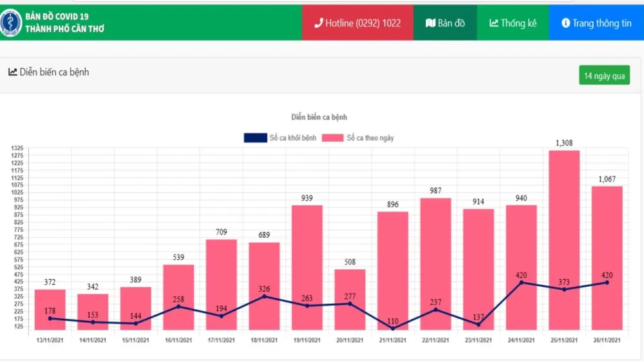
Task: Click the 326 recovery point on 18/11/2021
Action: point(265,296)
